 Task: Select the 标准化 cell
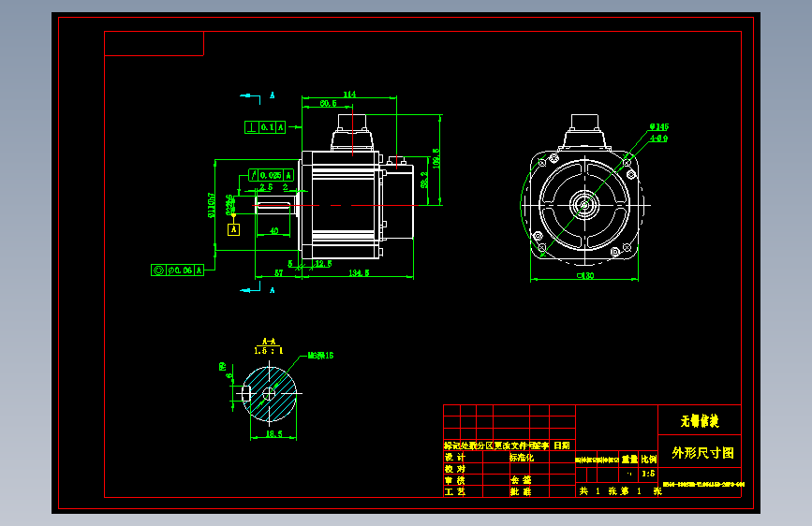coord(522,457)
